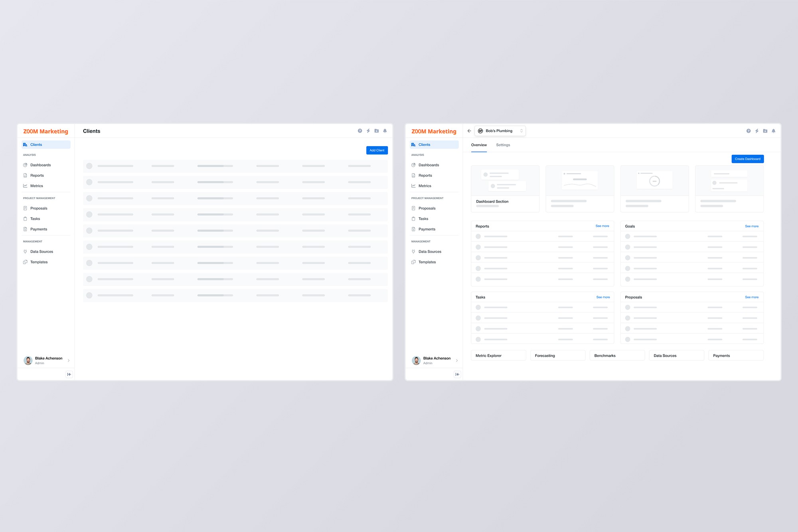The width and height of the screenshot is (798, 532).
Task: Open the notifications bell in the Bob's Plumbing header
Action: pyautogui.click(x=773, y=131)
